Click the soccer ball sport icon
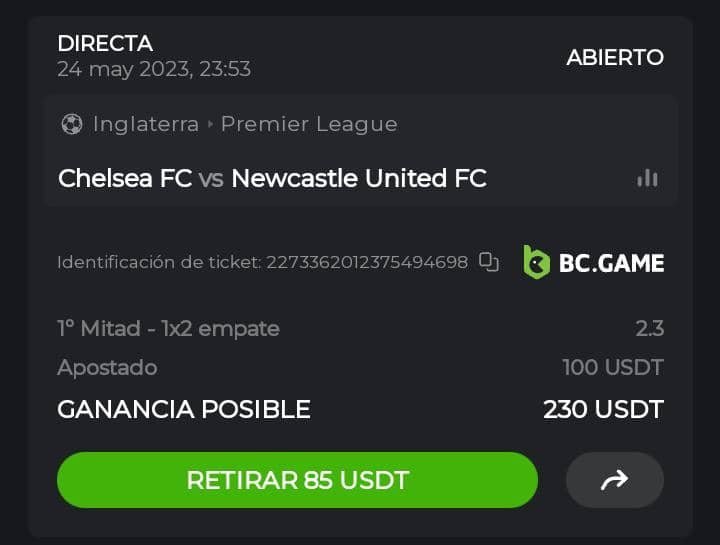 [71, 124]
